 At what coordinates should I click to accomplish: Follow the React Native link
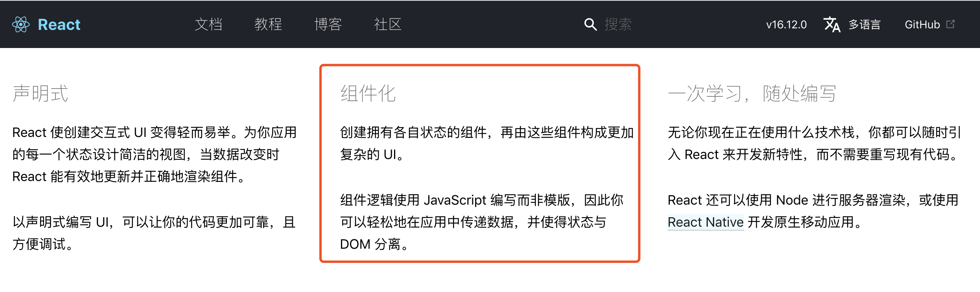pyautogui.click(x=706, y=222)
